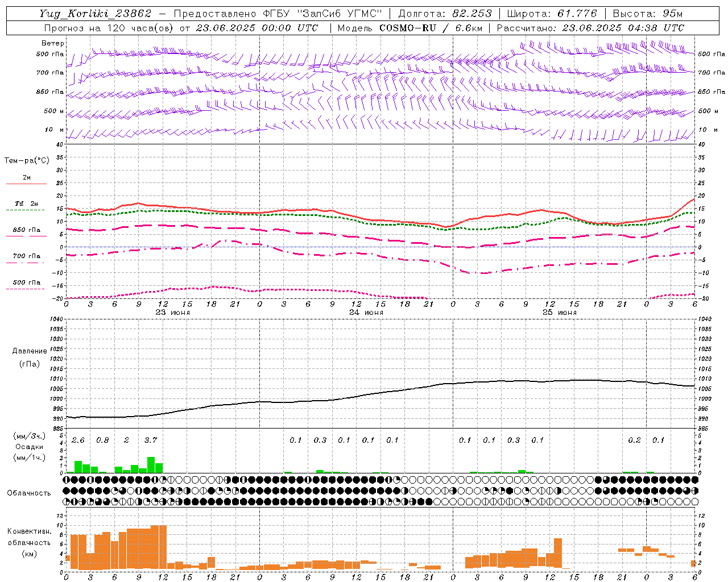Click the 3.7 precipitation total

click(x=151, y=440)
